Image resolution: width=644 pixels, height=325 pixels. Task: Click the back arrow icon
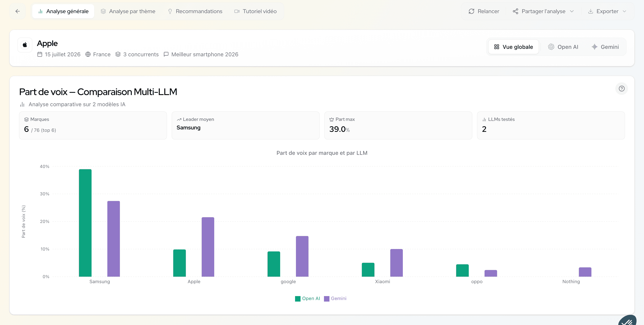coord(18,11)
